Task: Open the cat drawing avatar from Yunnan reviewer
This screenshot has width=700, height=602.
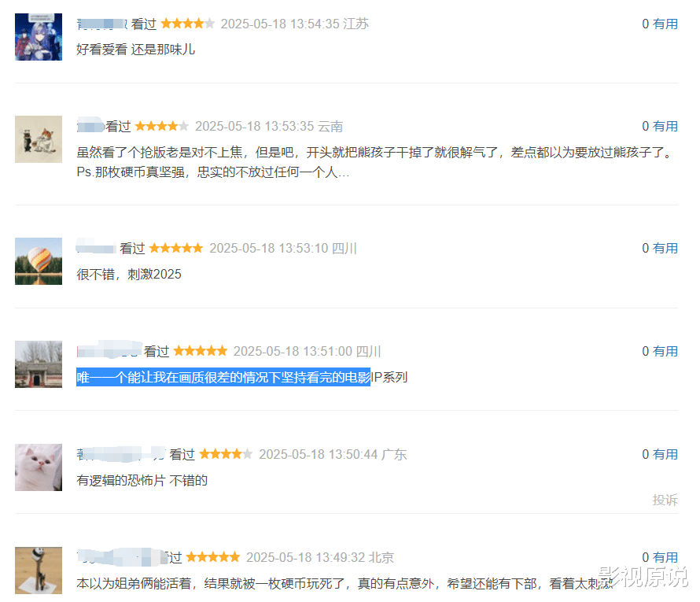Action: [39, 139]
